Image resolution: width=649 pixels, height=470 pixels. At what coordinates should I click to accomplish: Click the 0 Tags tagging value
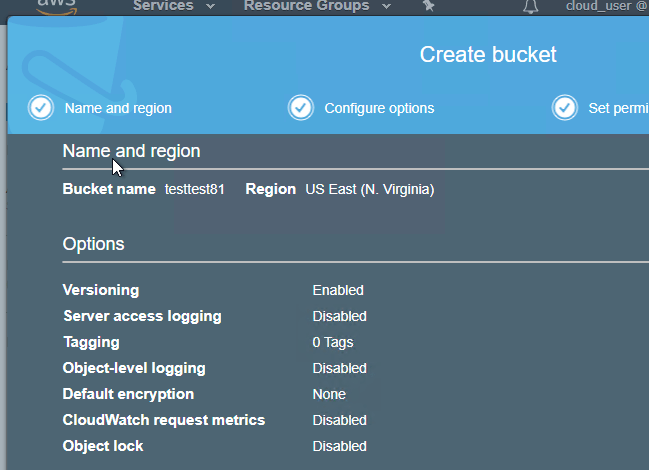pyautogui.click(x=332, y=342)
